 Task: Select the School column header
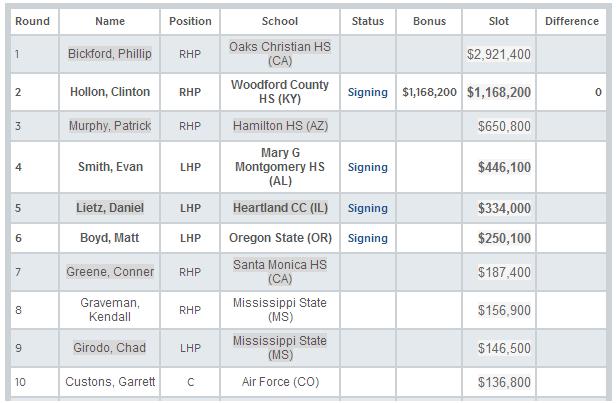[280, 21]
